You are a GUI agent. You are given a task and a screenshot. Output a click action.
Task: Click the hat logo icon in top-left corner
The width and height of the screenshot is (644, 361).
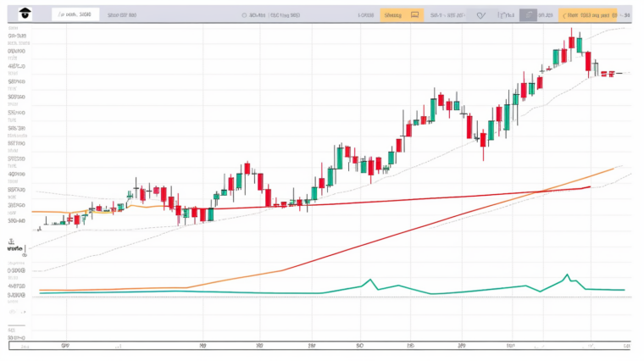click(23, 14)
